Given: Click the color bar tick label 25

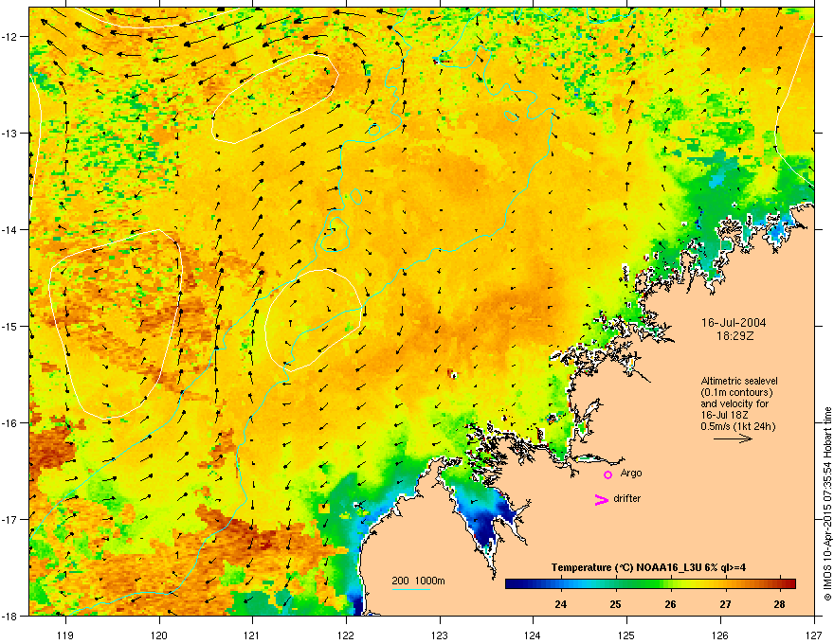Looking at the screenshot, I should 615,604.
